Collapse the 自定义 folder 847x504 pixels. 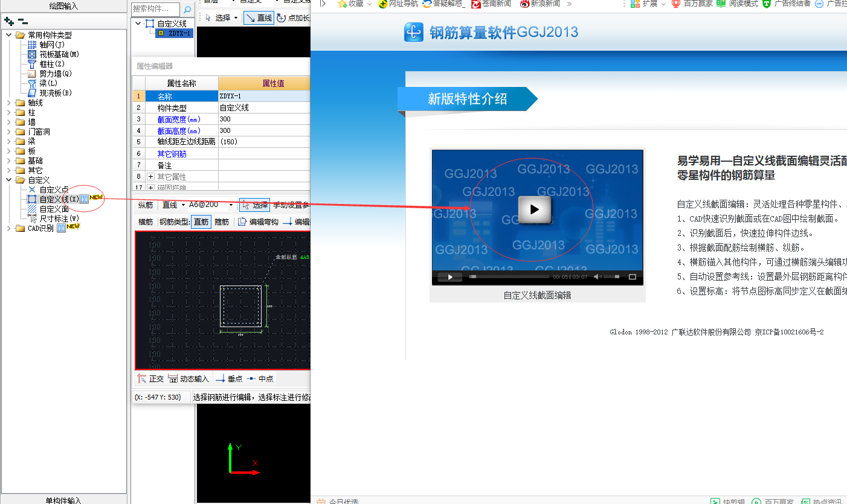[x=9, y=180]
